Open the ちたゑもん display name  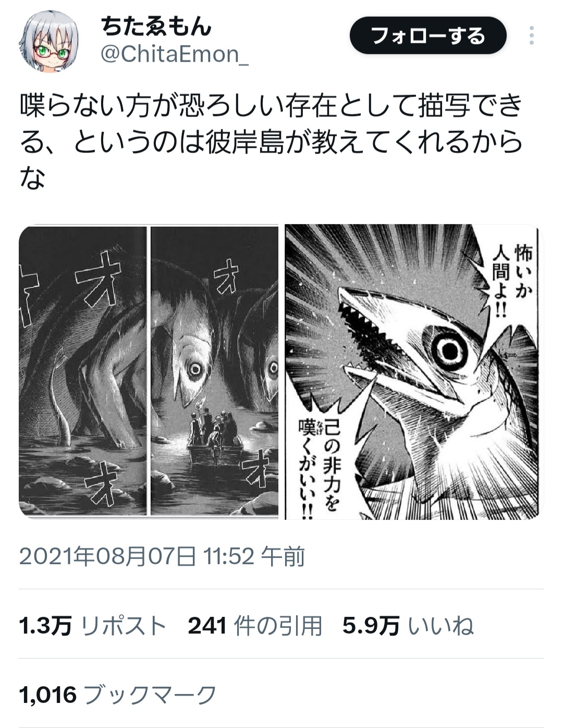coord(157,27)
